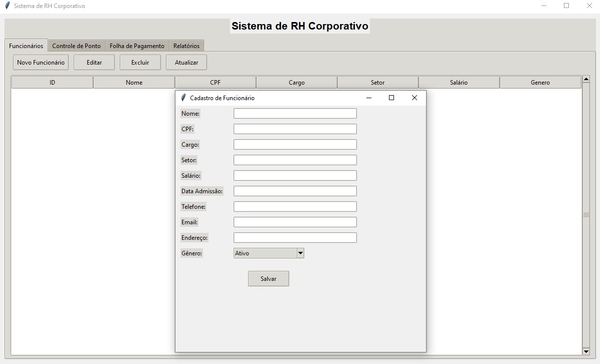
Task: Click into the CPF text field
Action: tap(295, 129)
